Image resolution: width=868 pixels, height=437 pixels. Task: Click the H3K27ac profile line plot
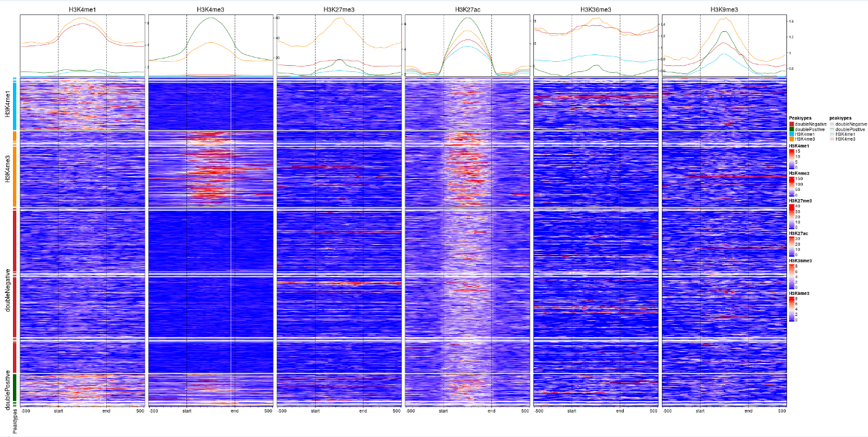pos(467,45)
